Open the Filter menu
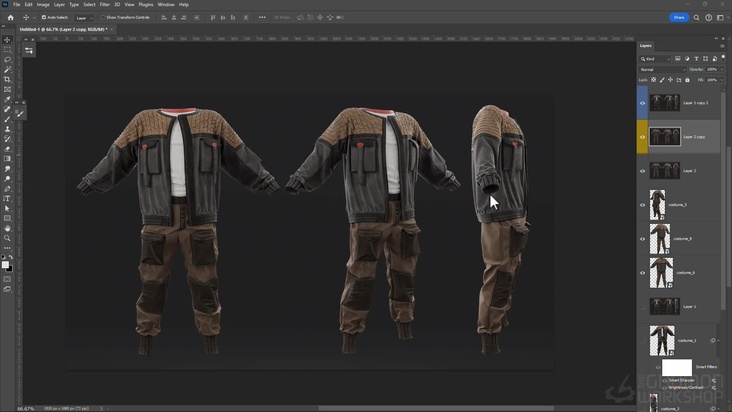This screenshot has height=412, width=732. [105, 5]
